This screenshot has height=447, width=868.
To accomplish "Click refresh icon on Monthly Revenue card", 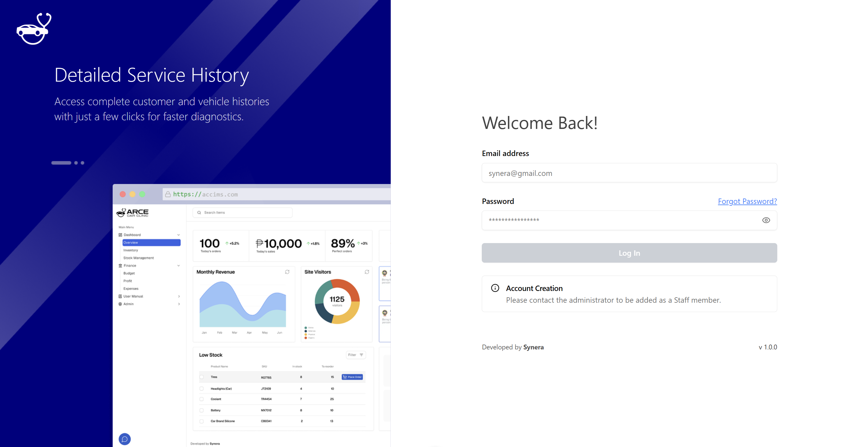I will coord(287,272).
